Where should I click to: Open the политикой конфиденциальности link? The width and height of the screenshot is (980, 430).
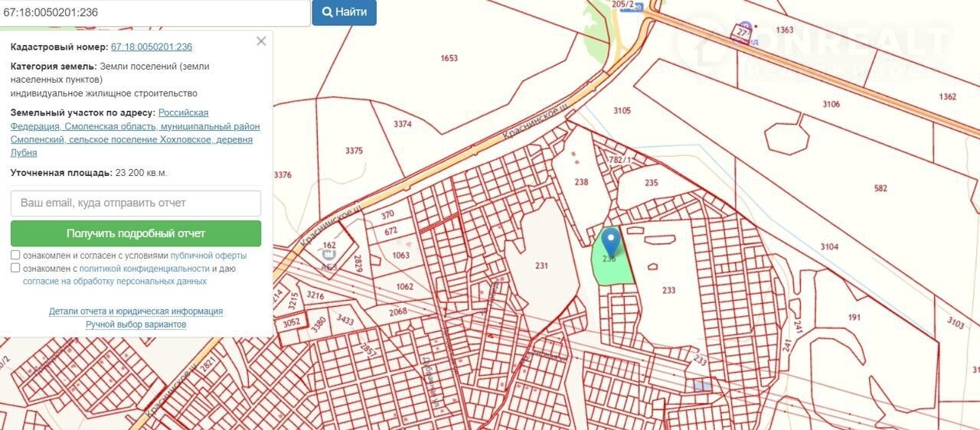pos(145,269)
